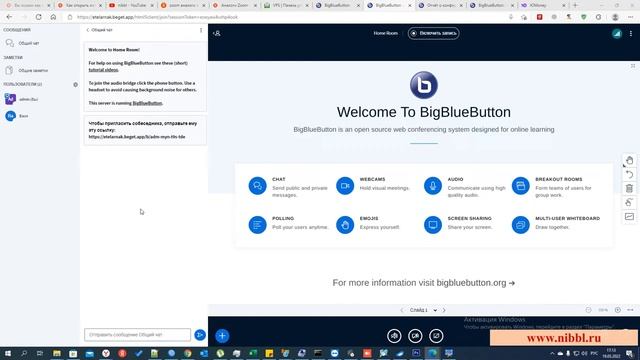Select the hand pan whiteboard tool
Screen dimensions: 640x360
point(629,160)
